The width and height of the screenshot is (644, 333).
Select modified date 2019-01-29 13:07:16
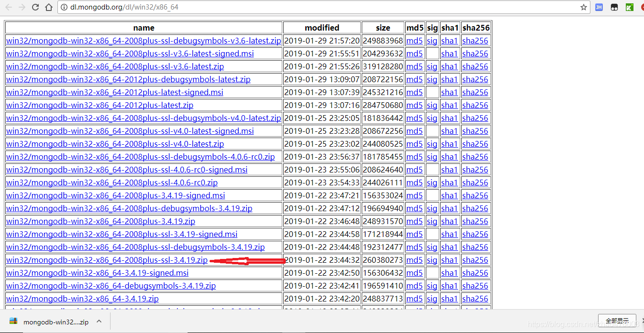point(322,105)
